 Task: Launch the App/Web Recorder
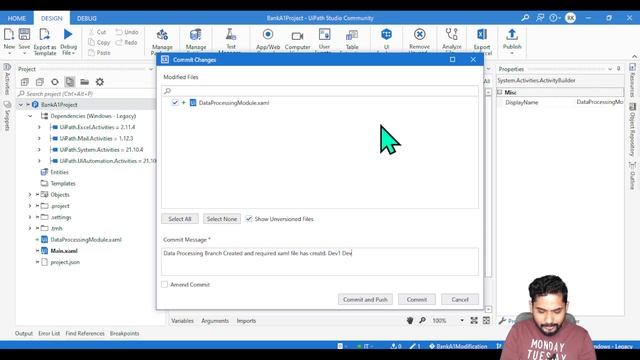tap(268, 35)
